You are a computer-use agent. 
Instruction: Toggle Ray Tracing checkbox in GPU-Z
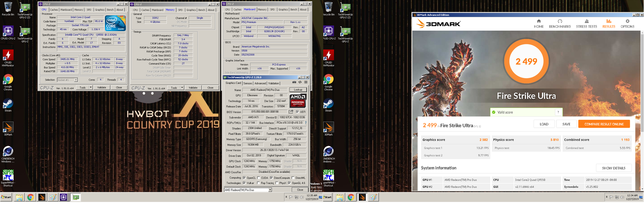(258, 183)
